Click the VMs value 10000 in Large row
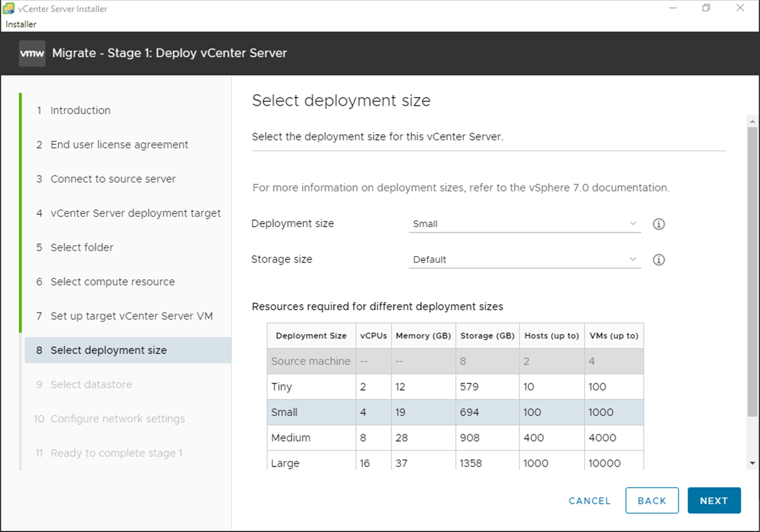Image resolution: width=760 pixels, height=532 pixels. point(605,463)
